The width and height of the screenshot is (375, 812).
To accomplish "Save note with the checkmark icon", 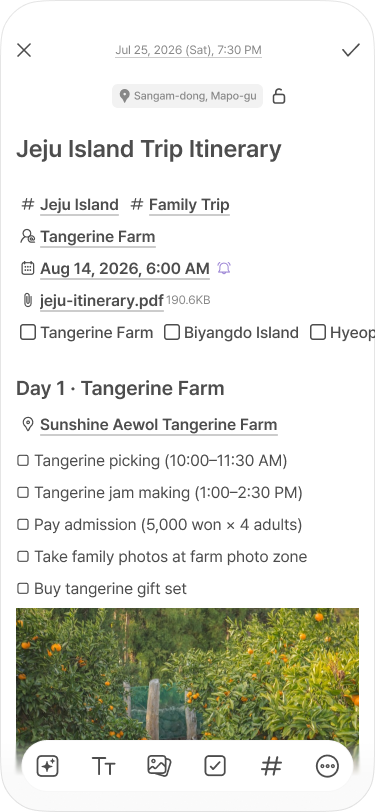I will click(351, 50).
